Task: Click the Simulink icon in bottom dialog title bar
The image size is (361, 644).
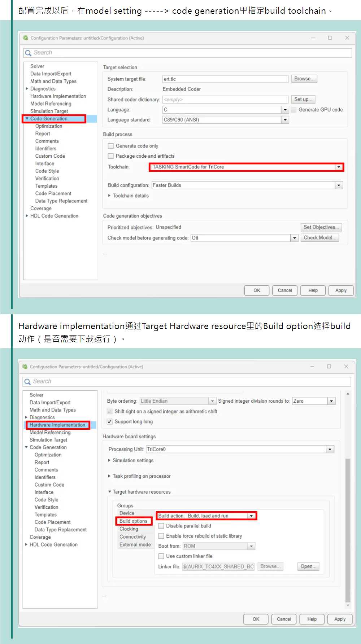Action: [x=25, y=367]
